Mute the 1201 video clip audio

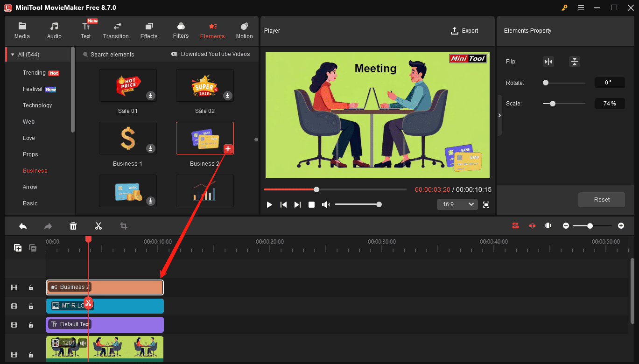(x=83, y=343)
